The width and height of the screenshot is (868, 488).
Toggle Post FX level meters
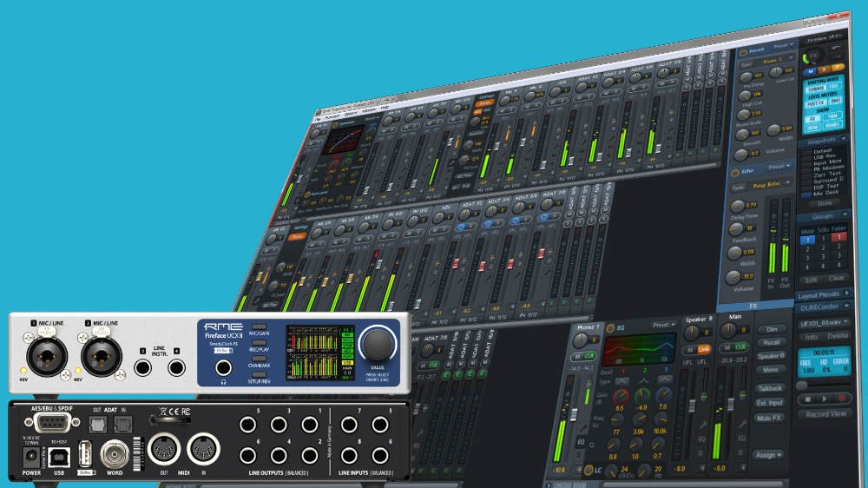click(x=815, y=103)
